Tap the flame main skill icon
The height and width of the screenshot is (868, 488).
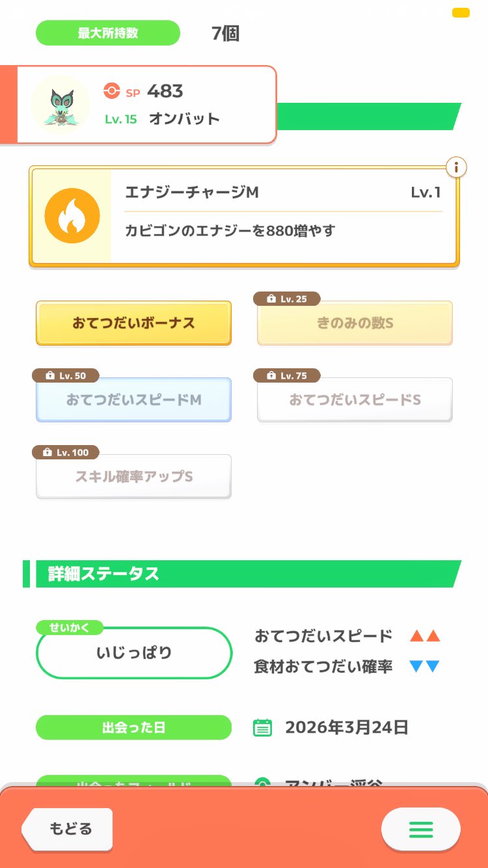[x=72, y=216]
